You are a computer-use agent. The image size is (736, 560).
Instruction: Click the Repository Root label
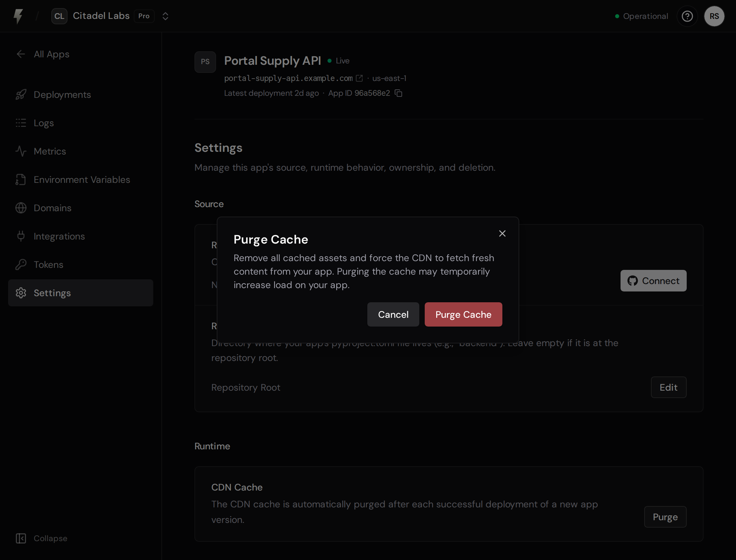click(246, 387)
